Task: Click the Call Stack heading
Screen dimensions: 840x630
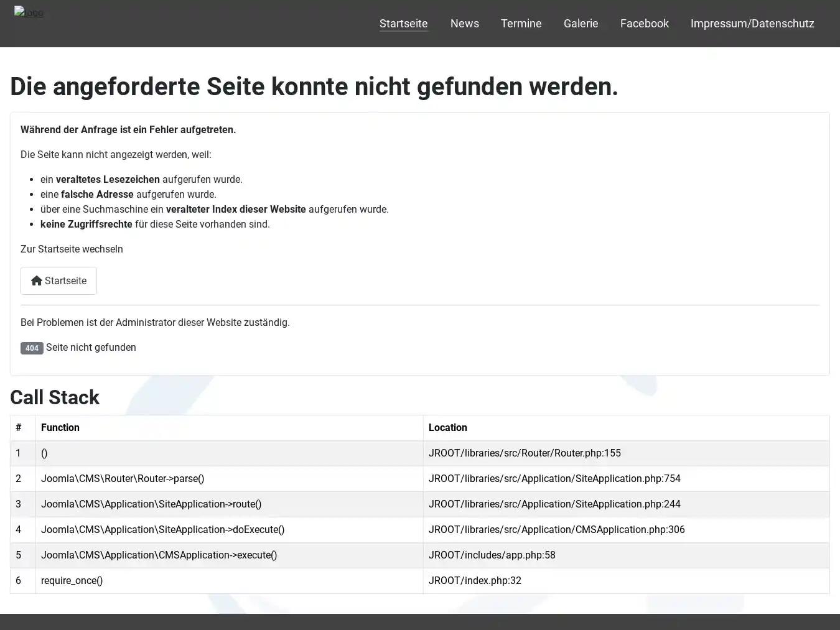Action: [x=55, y=397]
